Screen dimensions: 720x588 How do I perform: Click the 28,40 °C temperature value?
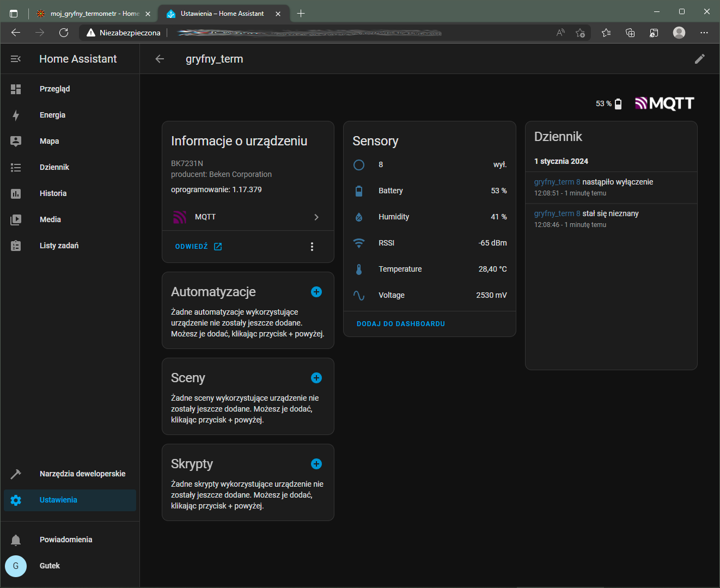(493, 269)
